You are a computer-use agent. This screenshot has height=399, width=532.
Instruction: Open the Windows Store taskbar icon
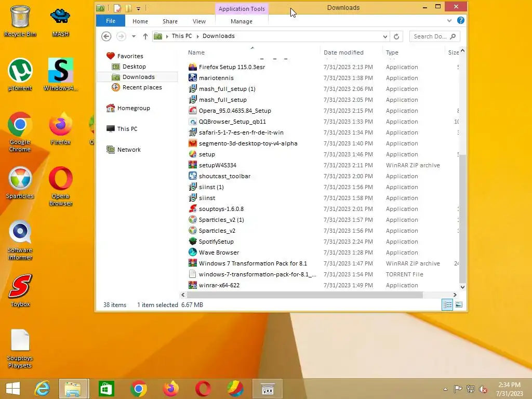tap(106, 389)
